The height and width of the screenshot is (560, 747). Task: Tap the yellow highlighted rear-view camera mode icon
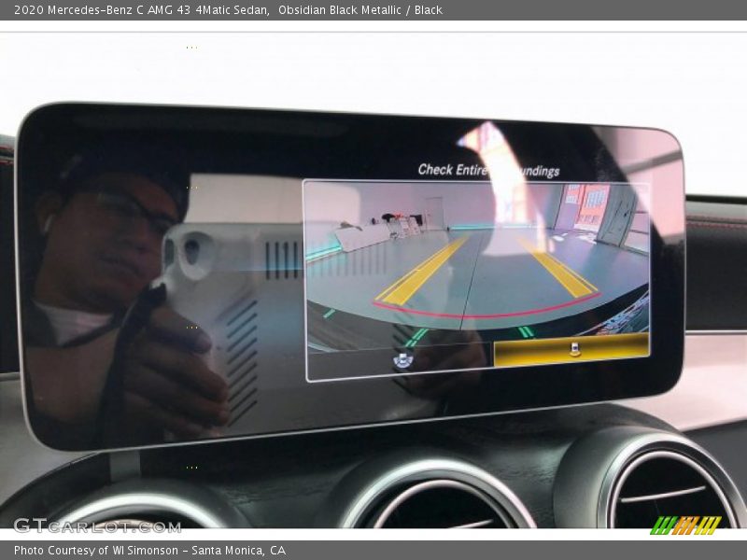tap(575, 350)
